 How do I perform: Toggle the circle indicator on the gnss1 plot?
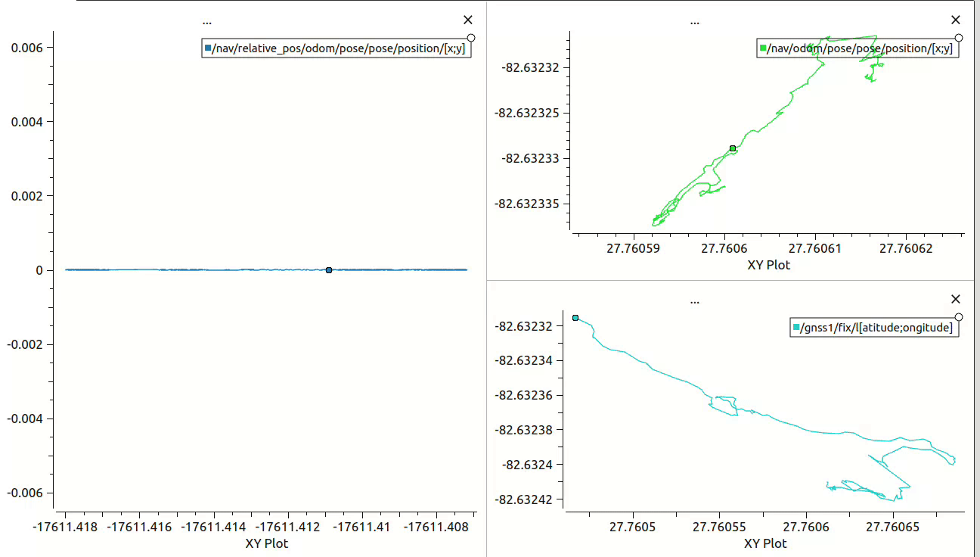(x=959, y=317)
